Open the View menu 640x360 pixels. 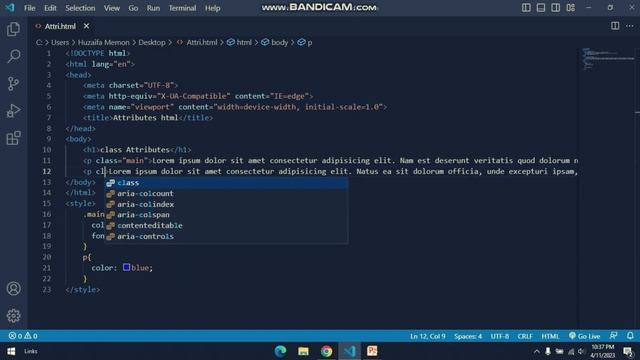click(x=111, y=8)
